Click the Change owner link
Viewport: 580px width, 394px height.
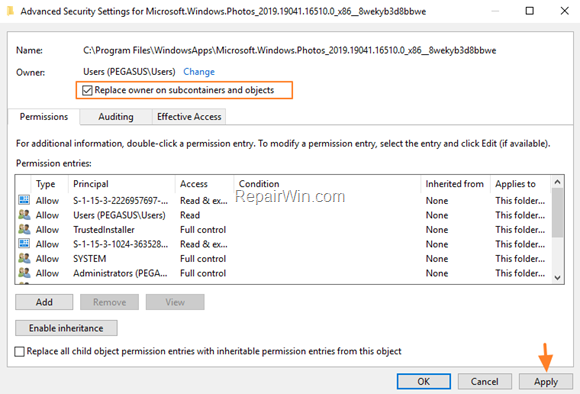coord(199,72)
